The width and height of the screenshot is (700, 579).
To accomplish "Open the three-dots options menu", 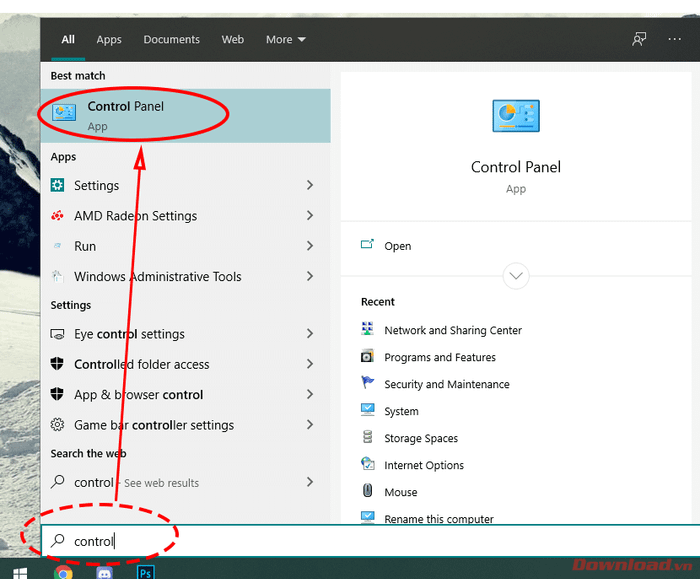I will (674, 39).
